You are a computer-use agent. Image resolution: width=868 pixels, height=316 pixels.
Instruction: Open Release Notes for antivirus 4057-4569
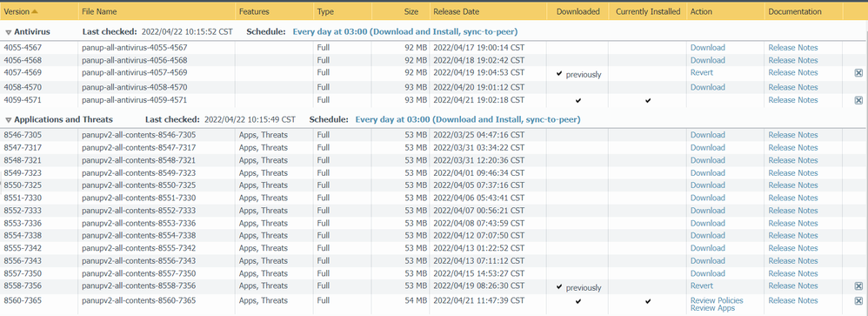tap(792, 72)
